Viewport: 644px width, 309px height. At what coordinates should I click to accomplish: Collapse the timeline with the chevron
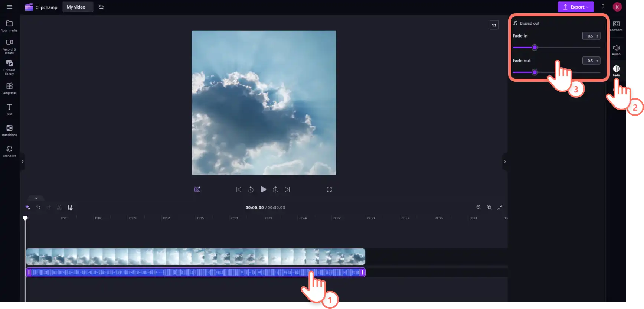click(36, 198)
